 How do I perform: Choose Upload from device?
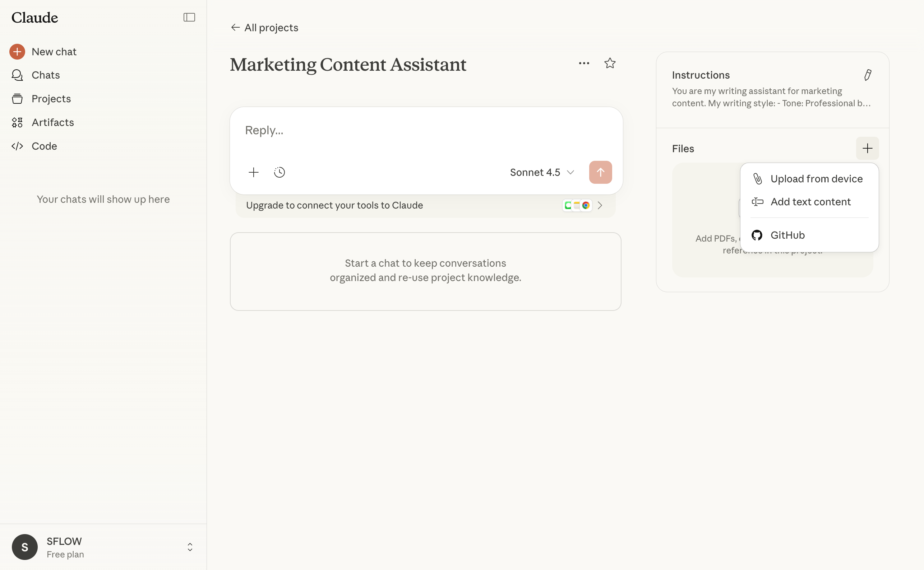[816, 179]
